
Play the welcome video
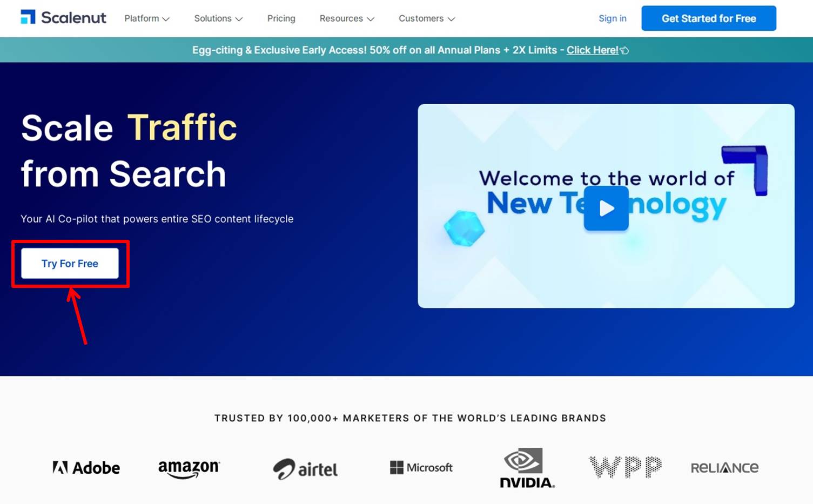pos(606,208)
